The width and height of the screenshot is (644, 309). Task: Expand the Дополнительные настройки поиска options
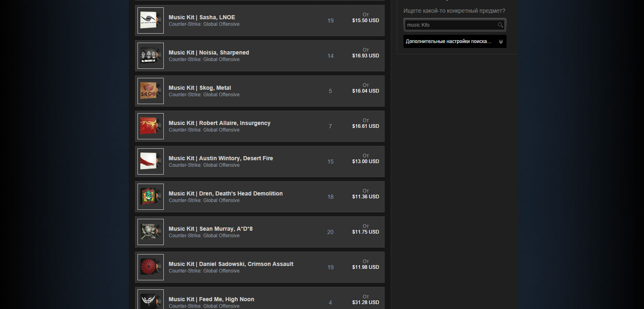[x=455, y=41]
